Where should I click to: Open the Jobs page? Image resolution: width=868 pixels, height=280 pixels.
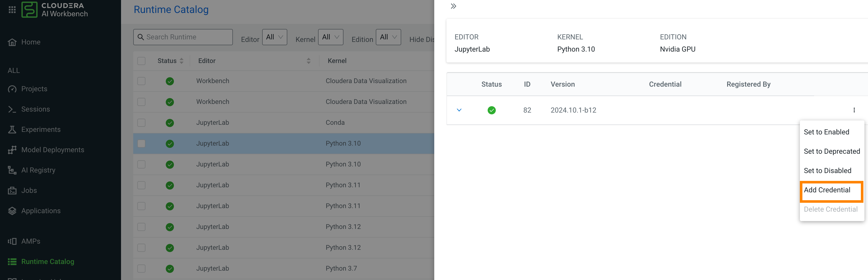pyautogui.click(x=29, y=191)
